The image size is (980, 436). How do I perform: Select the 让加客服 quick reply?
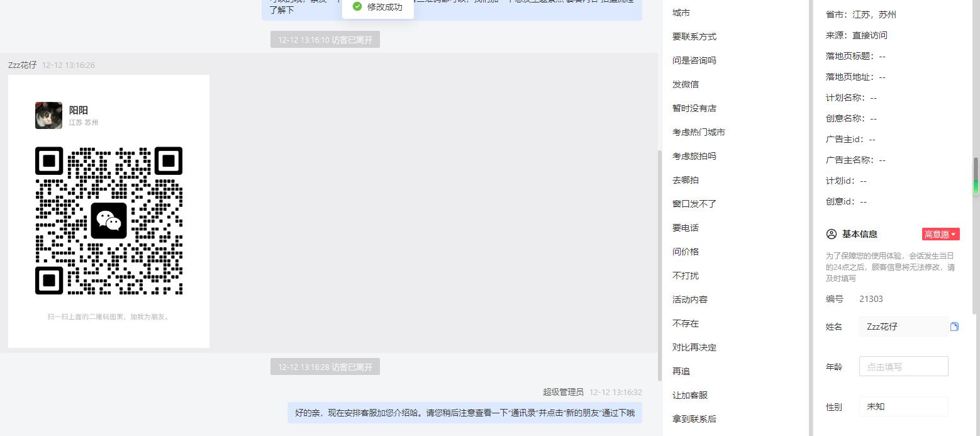(x=690, y=395)
